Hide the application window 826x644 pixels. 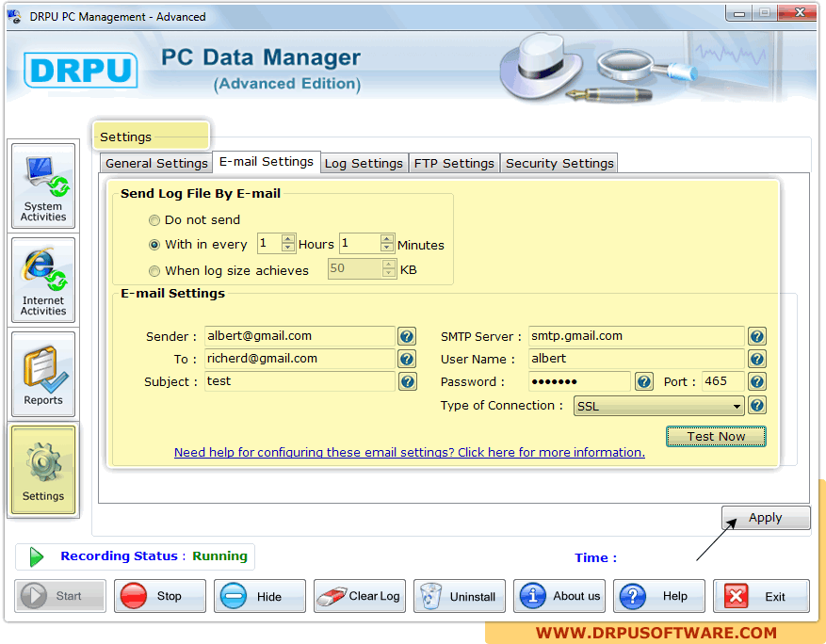[260, 596]
